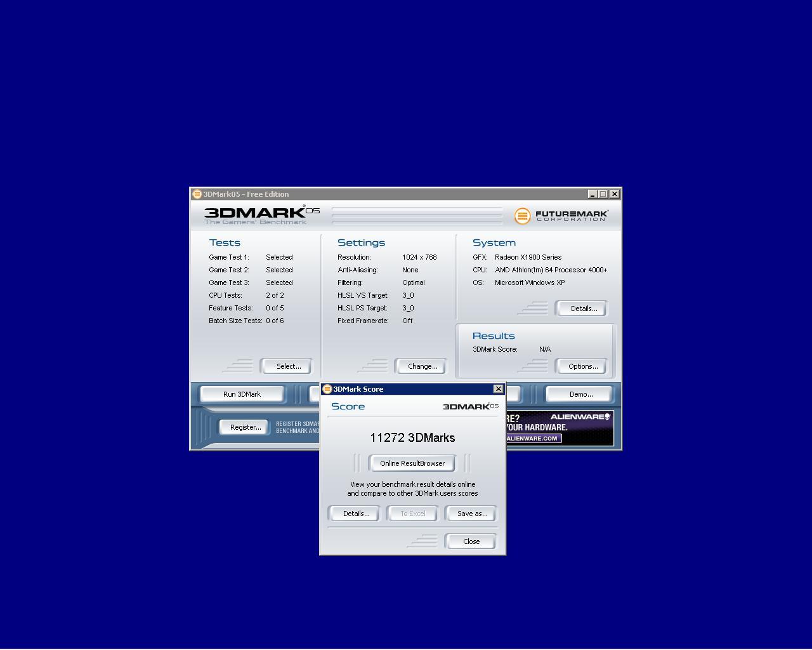
Task: Click the HLSL VS Target value 3_0
Action: click(x=408, y=295)
